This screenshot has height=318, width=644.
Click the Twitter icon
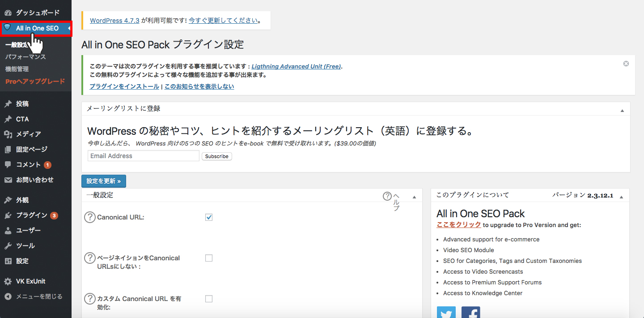click(446, 312)
